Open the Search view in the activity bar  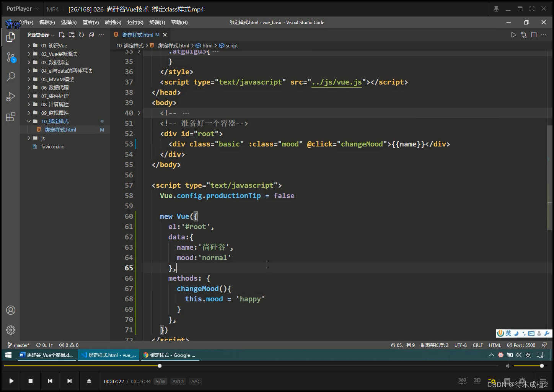(11, 76)
